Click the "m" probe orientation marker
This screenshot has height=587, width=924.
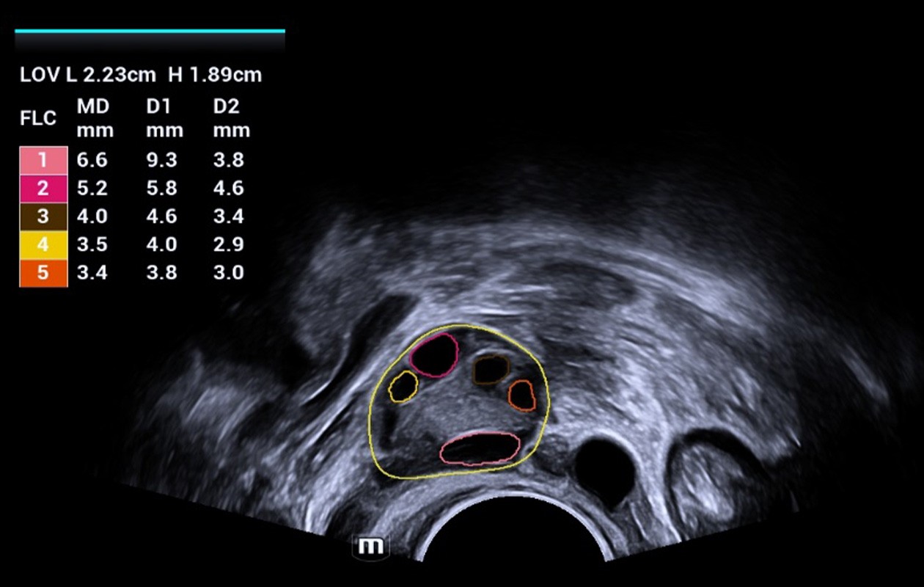371,547
